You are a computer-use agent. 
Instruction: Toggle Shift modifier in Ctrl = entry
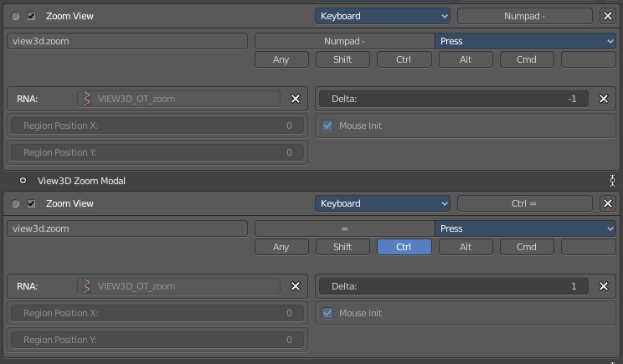(342, 247)
